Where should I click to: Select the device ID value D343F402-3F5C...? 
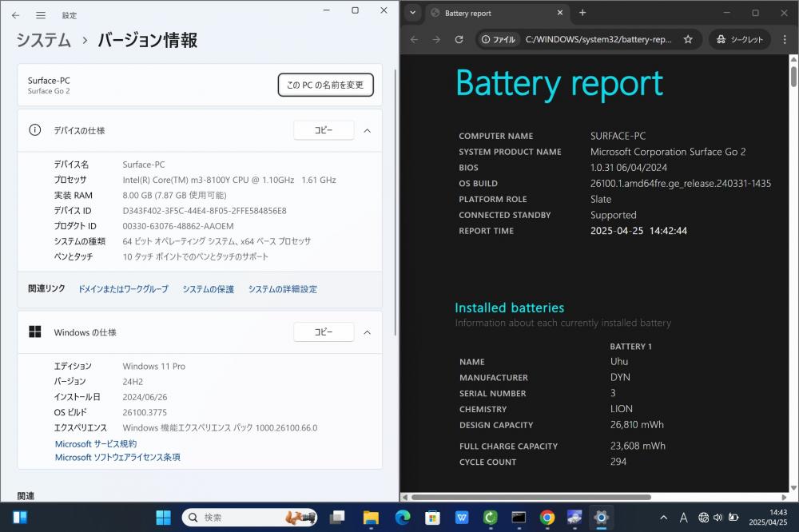[x=205, y=210]
